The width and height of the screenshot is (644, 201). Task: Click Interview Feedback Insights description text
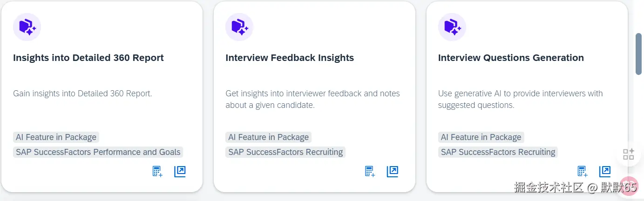coord(312,99)
